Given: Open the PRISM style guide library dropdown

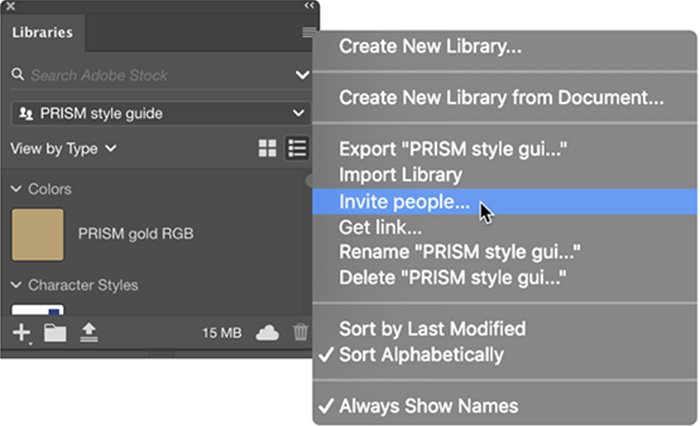Looking at the screenshot, I should pyautogui.click(x=160, y=113).
